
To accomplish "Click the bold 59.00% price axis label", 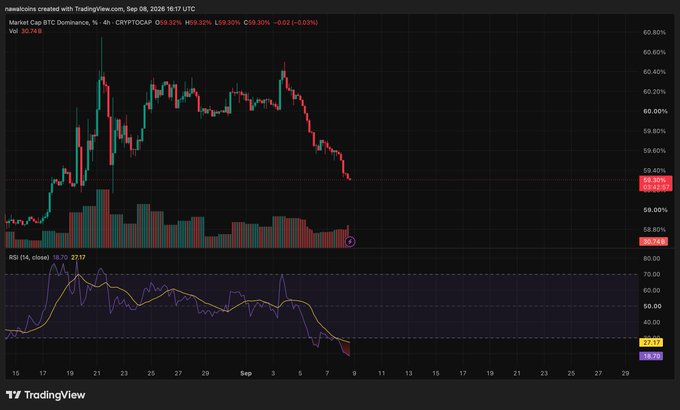I will (x=655, y=210).
